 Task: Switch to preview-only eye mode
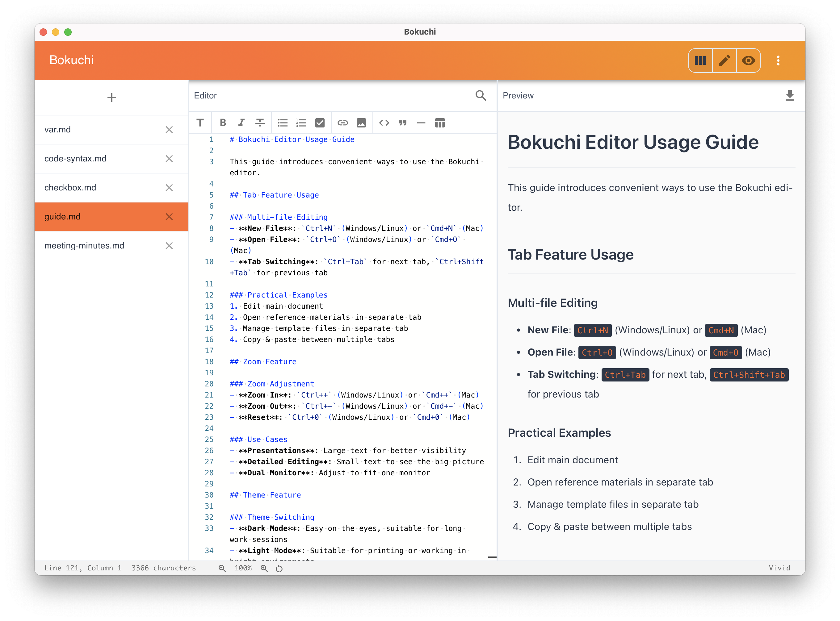point(748,60)
